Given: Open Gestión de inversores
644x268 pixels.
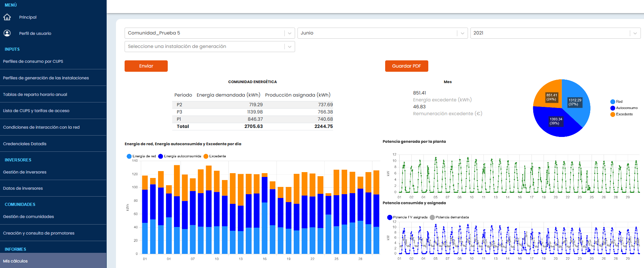Looking at the screenshot, I should pyautogui.click(x=25, y=172).
